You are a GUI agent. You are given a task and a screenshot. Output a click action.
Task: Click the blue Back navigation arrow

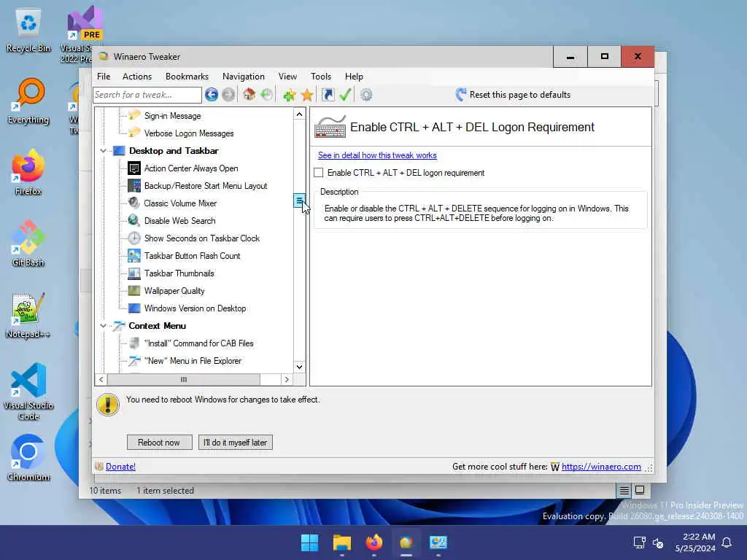coord(212,95)
